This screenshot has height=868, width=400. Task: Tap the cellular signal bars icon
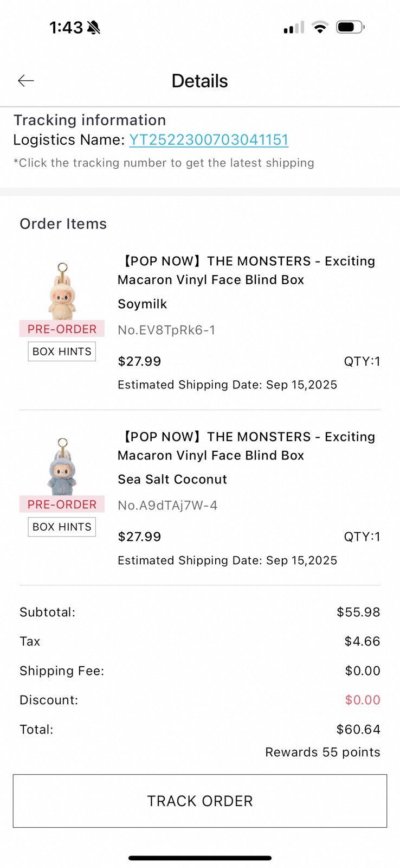294,28
